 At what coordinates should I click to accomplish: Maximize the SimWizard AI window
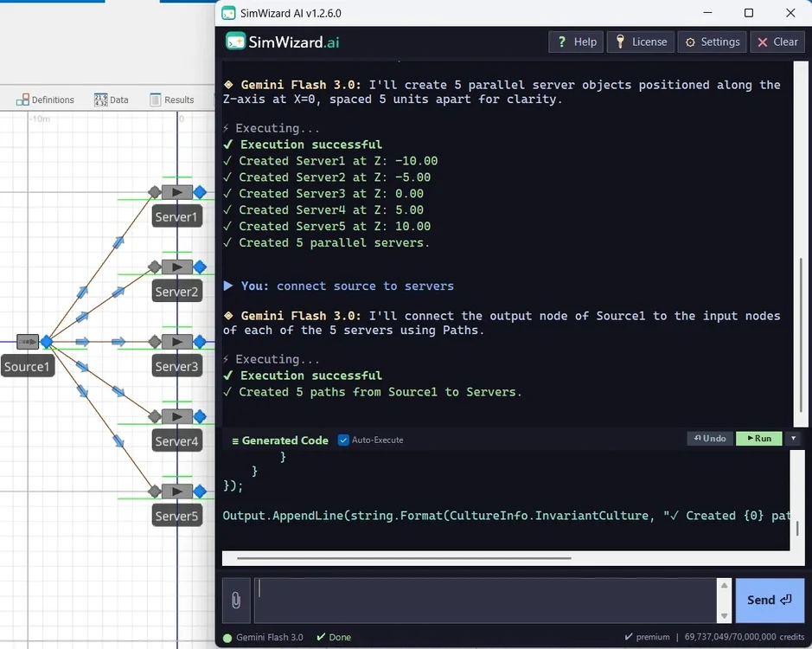click(x=749, y=13)
